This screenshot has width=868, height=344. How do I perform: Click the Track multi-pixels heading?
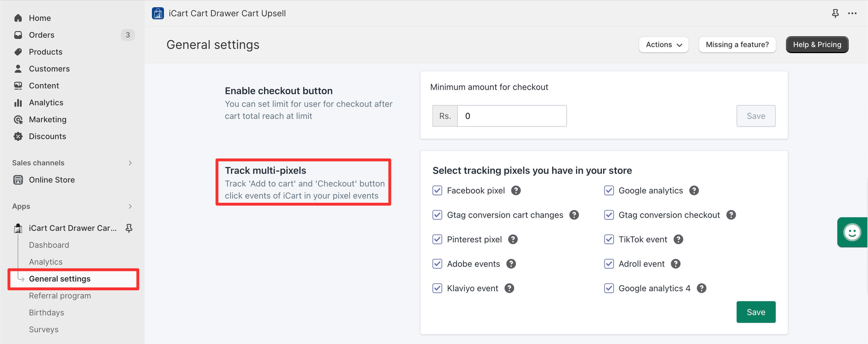265,170
